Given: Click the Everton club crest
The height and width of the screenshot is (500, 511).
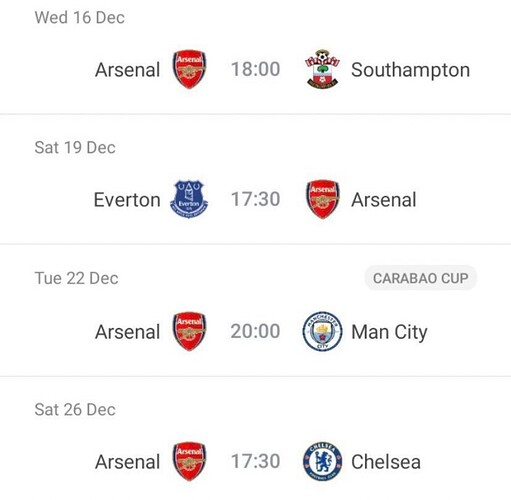Looking at the screenshot, I should pos(189,199).
